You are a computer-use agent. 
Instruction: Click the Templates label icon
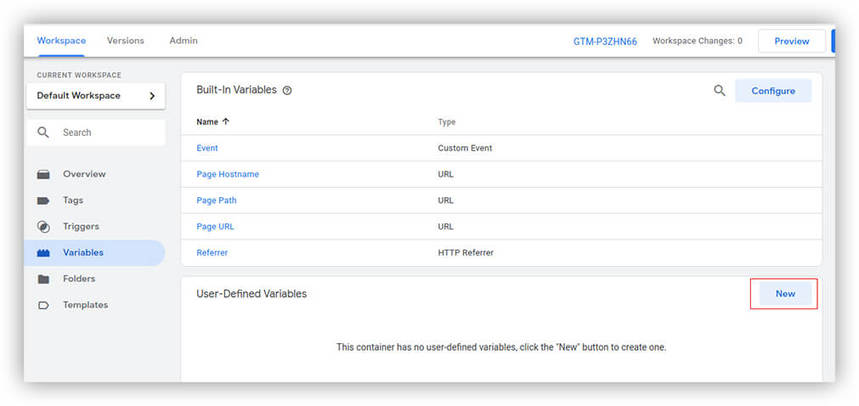44,305
